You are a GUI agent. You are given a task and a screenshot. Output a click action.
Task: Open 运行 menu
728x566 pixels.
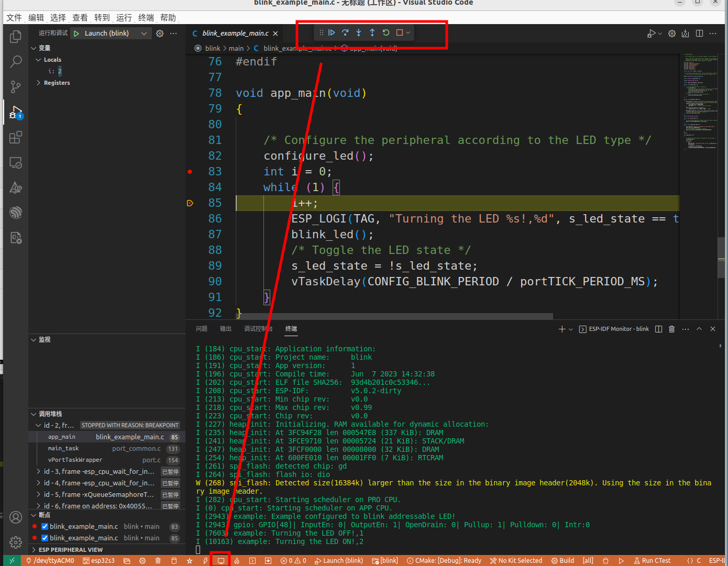tap(124, 17)
